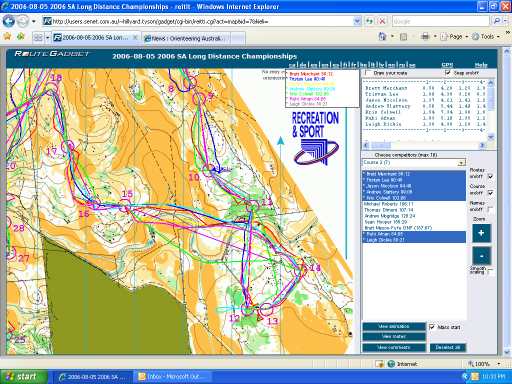
Task: Go back with the browser back arrow
Action: pos(9,21)
